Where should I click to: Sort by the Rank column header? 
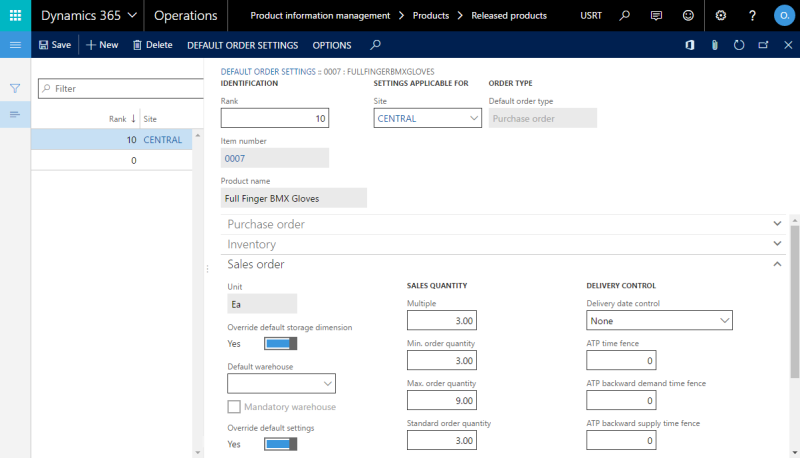tap(117, 119)
